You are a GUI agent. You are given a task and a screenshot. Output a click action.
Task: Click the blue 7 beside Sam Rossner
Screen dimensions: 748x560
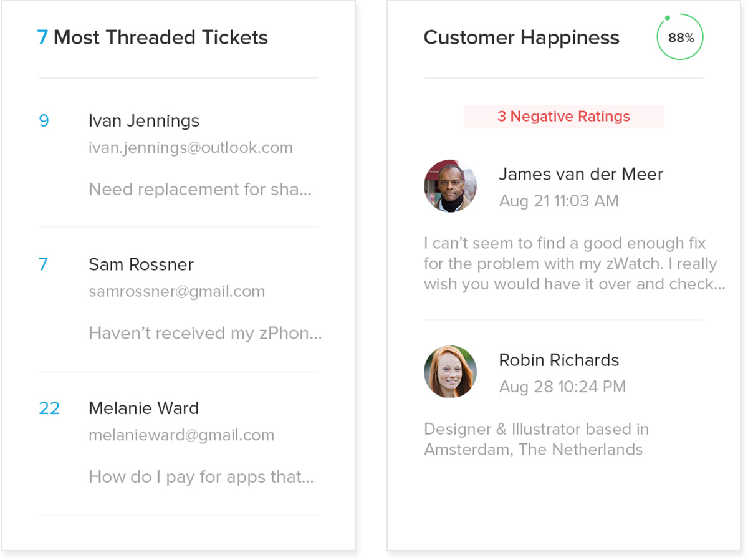click(43, 264)
